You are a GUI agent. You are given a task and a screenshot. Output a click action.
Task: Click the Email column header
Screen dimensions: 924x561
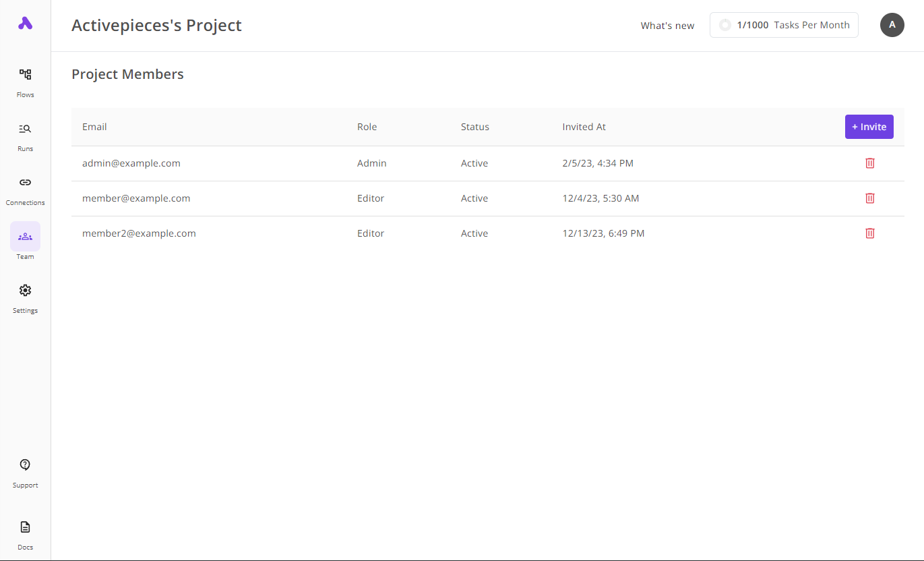(x=94, y=127)
